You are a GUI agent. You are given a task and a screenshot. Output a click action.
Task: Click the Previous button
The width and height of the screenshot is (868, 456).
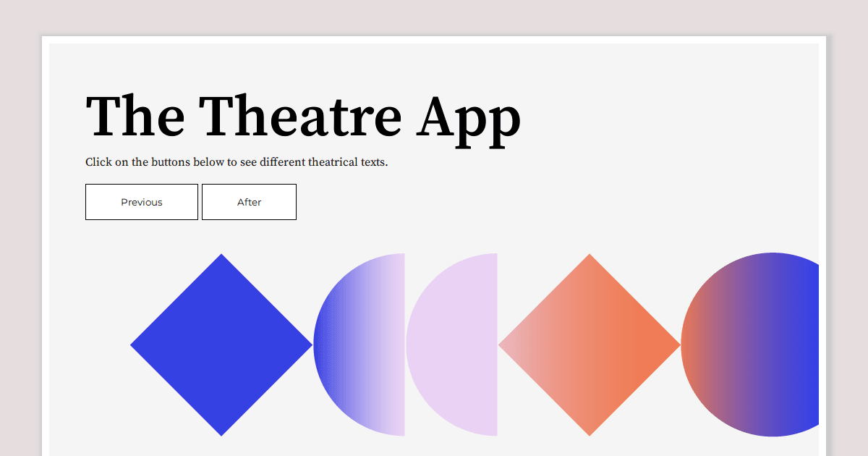click(x=141, y=202)
